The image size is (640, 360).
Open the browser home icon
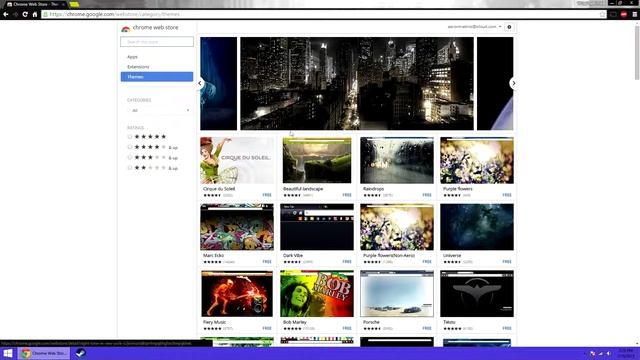(x=35, y=14)
